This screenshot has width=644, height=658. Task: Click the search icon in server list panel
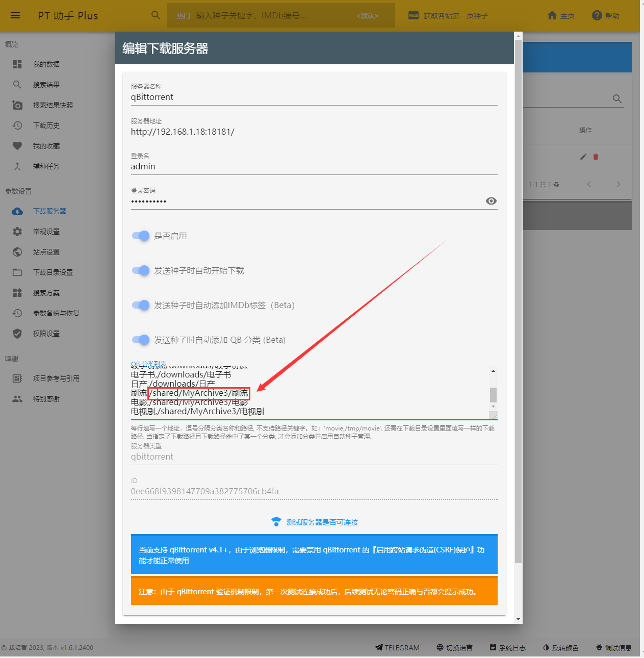coord(617,98)
